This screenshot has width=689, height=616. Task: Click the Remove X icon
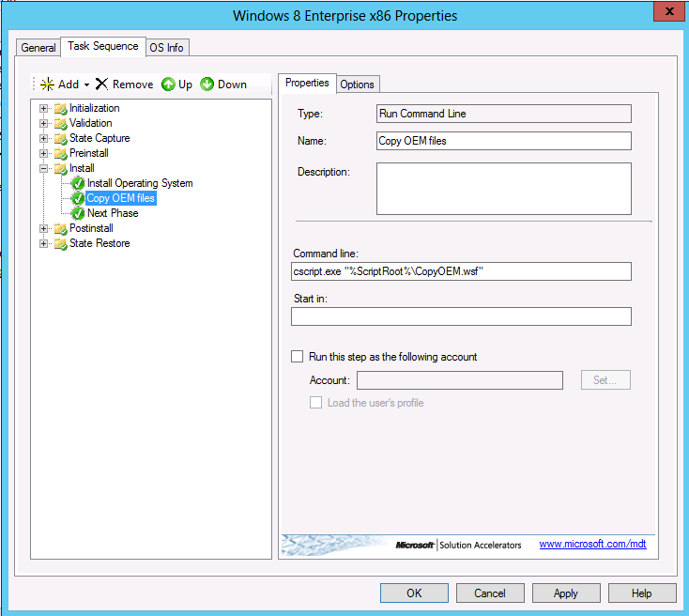pos(101,84)
